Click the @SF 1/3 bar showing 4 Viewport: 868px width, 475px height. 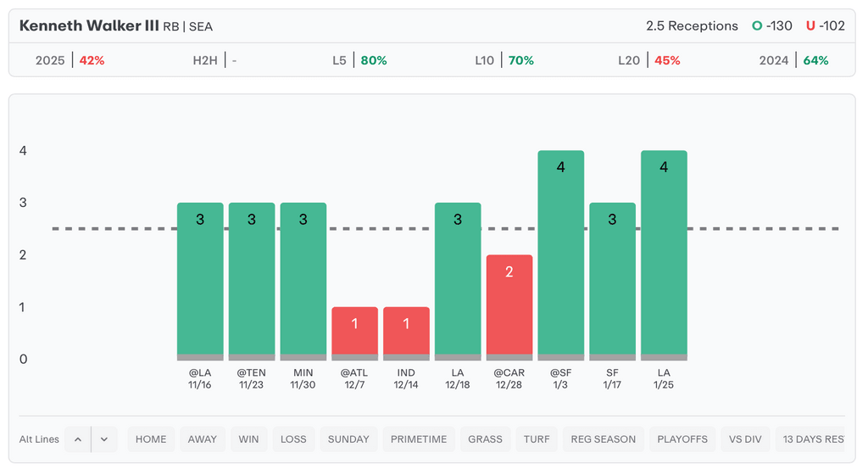[x=561, y=254]
